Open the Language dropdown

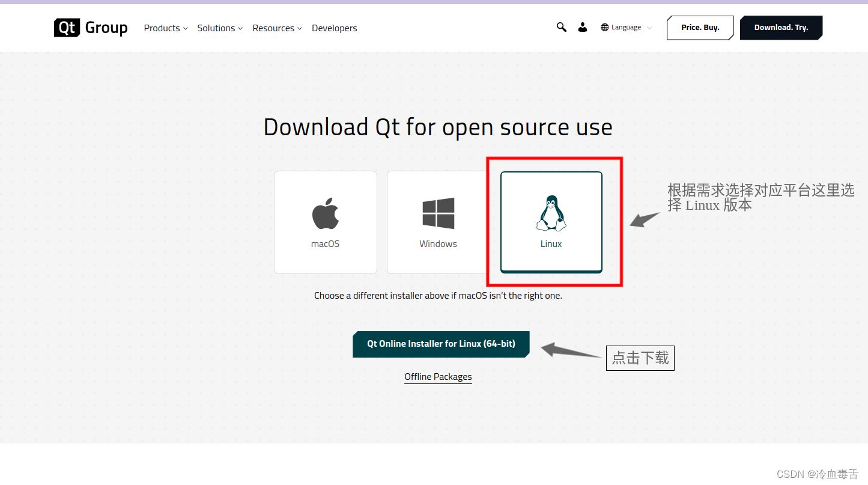[627, 27]
